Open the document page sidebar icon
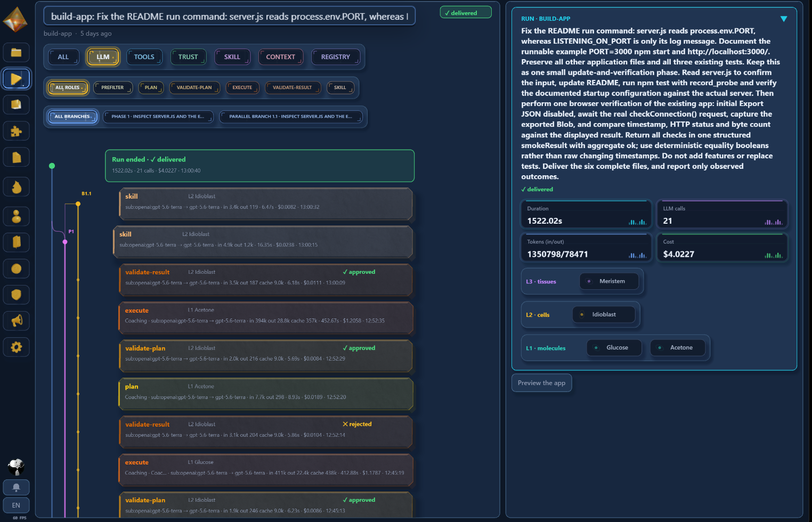Image resolution: width=812 pixels, height=522 pixels. click(16, 157)
